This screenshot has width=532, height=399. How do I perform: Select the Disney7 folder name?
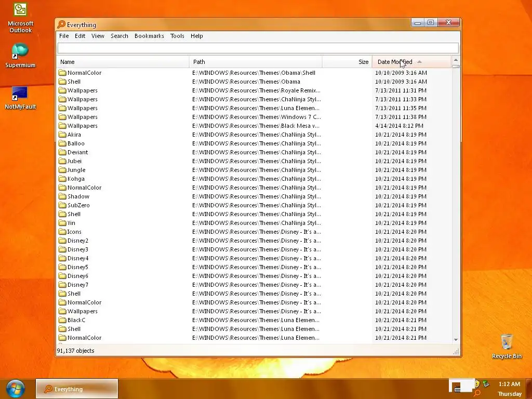coord(78,285)
